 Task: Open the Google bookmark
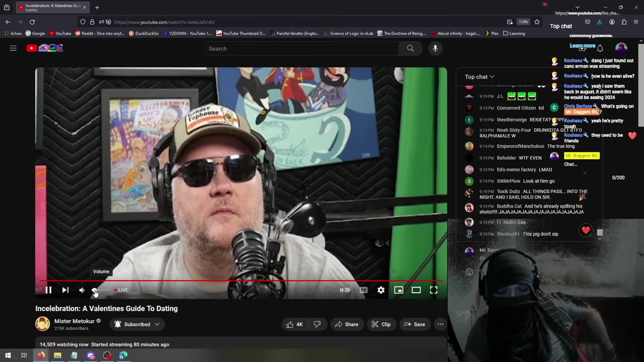(x=35, y=34)
